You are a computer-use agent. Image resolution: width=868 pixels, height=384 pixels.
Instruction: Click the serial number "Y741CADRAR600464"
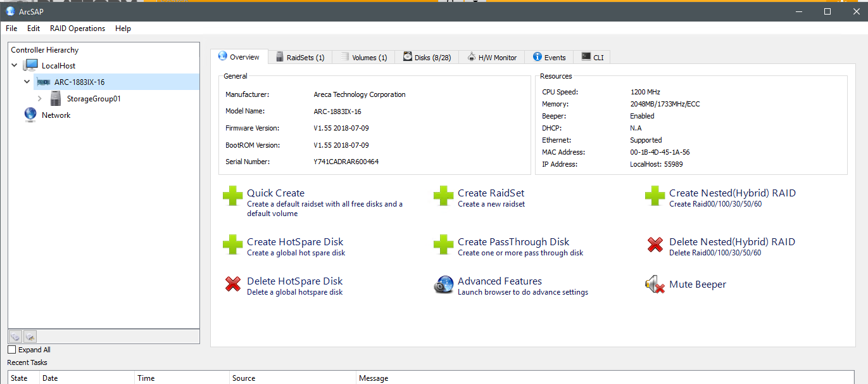point(346,162)
